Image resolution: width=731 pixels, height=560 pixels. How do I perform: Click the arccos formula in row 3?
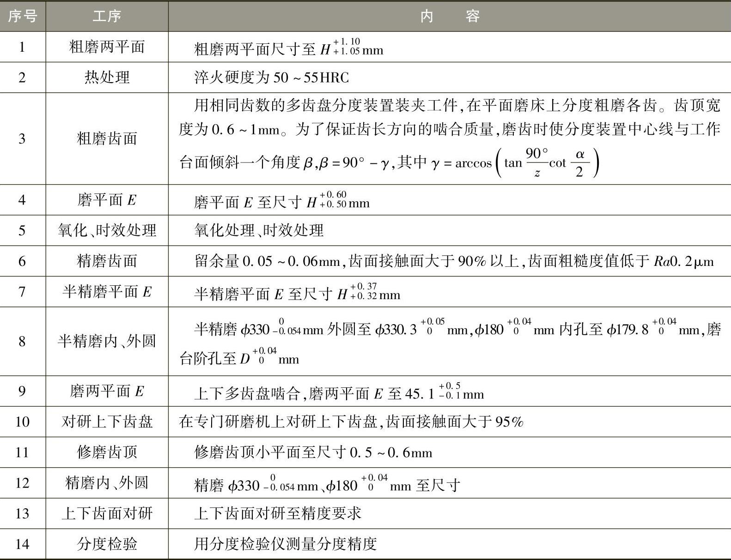[515, 163]
